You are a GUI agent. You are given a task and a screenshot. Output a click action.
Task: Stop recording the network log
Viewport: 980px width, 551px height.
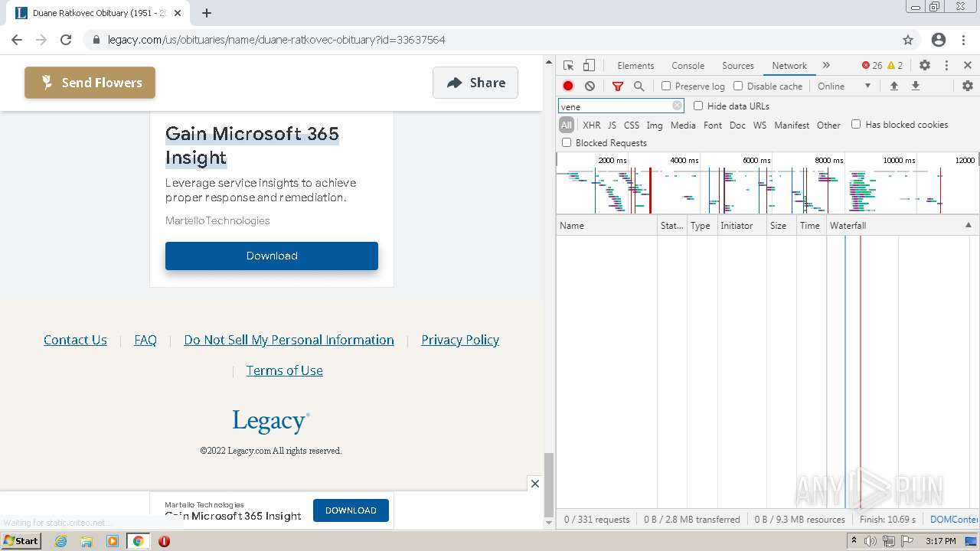tap(568, 86)
